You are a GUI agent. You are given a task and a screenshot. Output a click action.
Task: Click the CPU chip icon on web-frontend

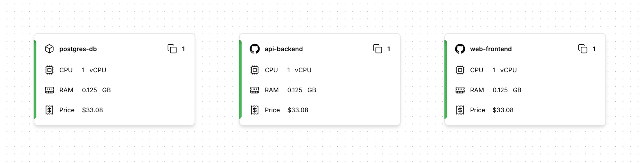tap(460, 70)
